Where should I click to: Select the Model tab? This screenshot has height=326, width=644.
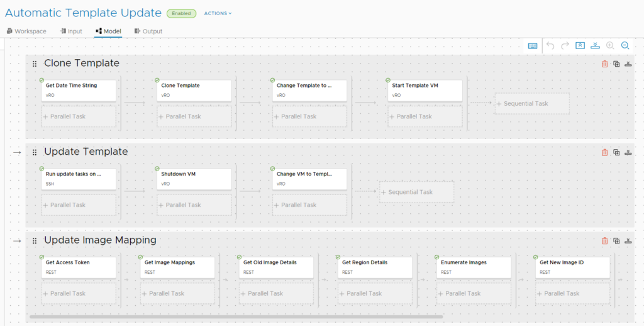click(108, 31)
